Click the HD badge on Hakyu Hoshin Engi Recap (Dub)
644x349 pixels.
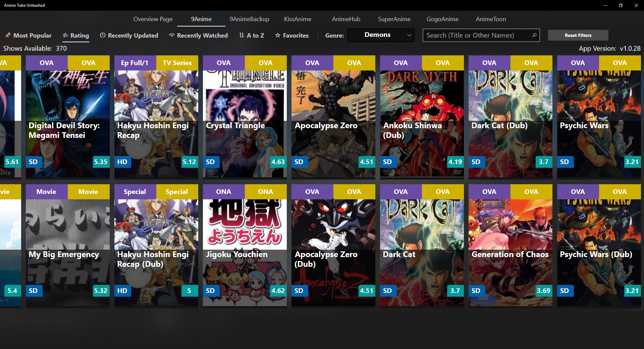tap(122, 291)
